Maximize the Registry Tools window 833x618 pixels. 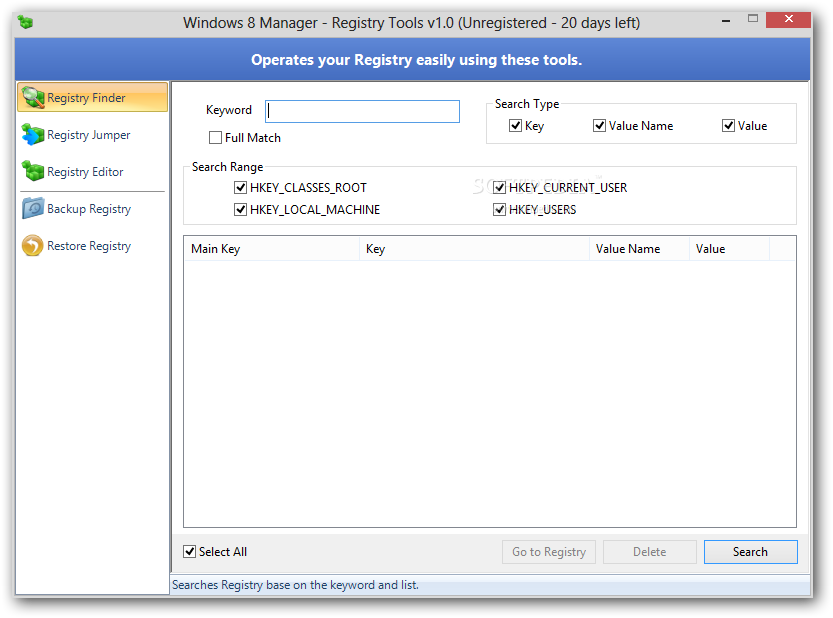(x=752, y=19)
